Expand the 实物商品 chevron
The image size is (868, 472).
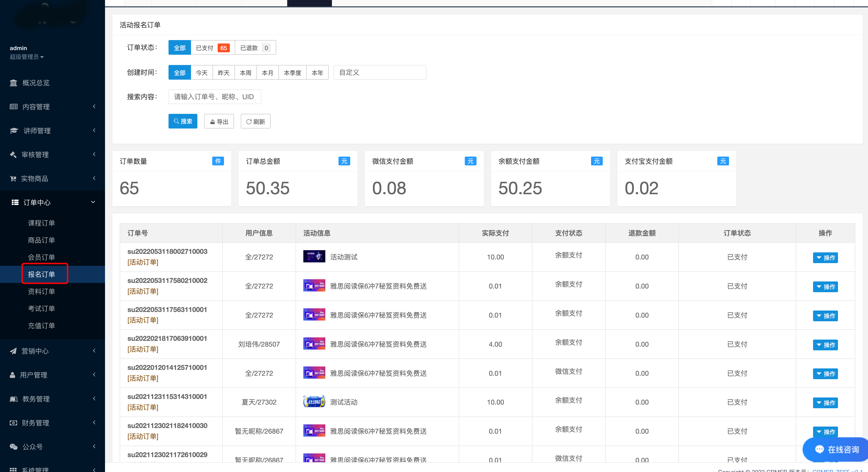pyautogui.click(x=94, y=178)
